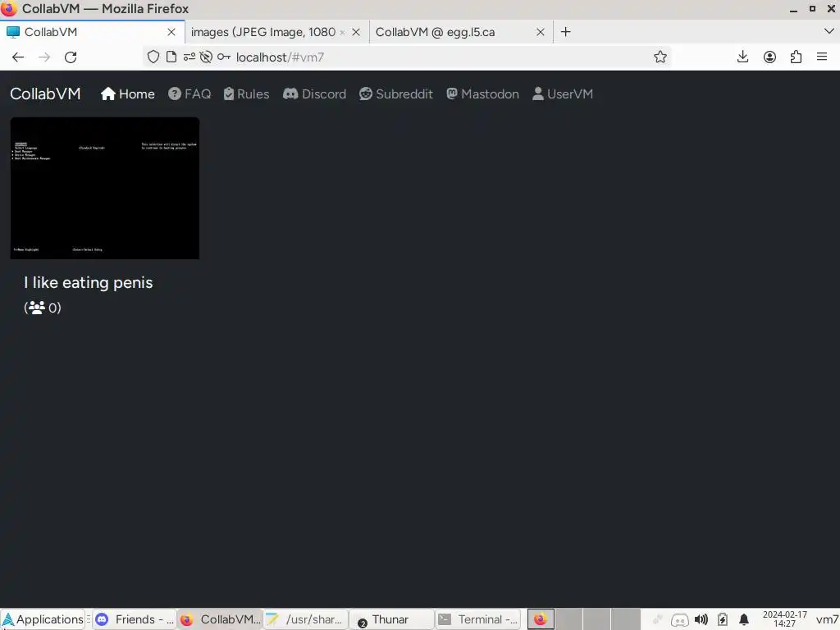Image resolution: width=840 pixels, height=630 pixels.
Task: Switch to the images JPEG Image tab
Action: coord(276,32)
